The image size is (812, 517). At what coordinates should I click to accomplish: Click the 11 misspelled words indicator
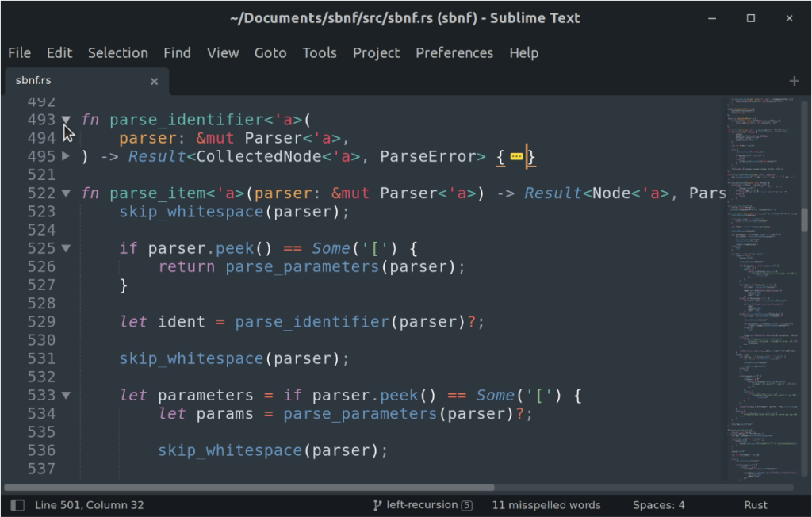(x=546, y=505)
